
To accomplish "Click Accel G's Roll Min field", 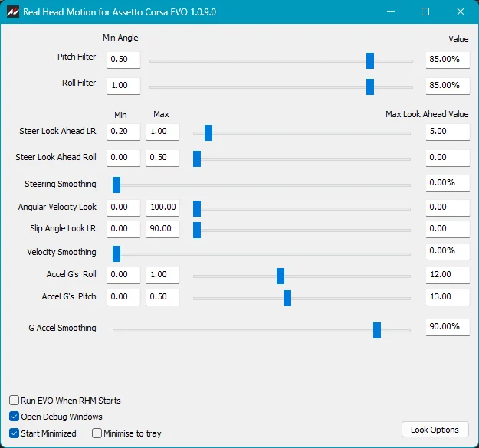I will point(123,275).
